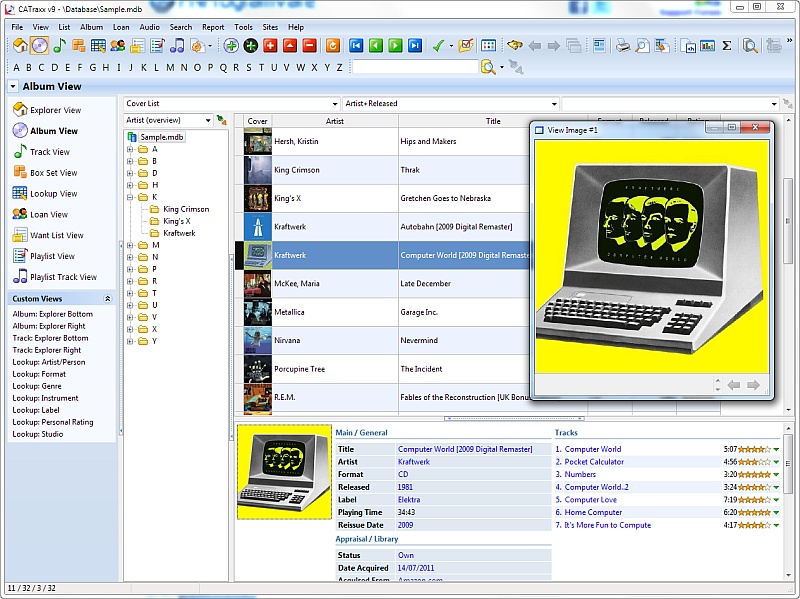
Task: Click the Title column header
Action: pos(493,121)
